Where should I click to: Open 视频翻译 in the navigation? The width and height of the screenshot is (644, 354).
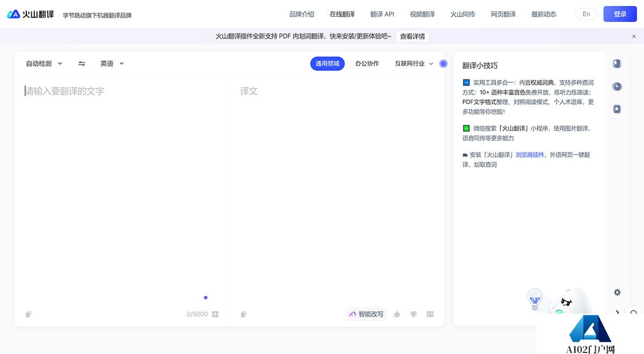(422, 14)
